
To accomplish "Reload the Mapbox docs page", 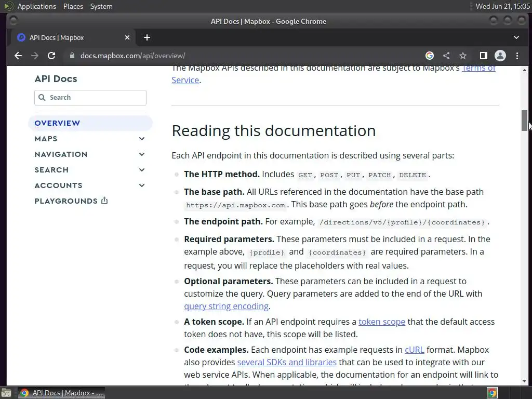I will pyautogui.click(x=51, y=56).
